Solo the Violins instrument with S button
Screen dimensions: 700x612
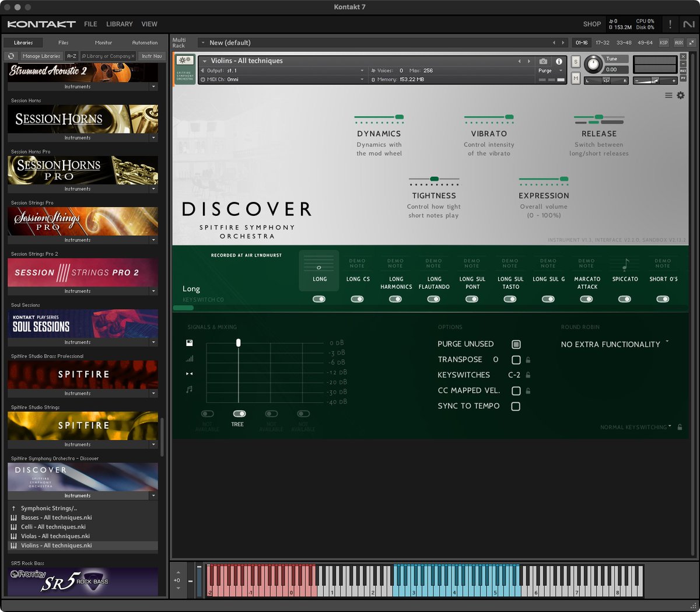point(576,62)
